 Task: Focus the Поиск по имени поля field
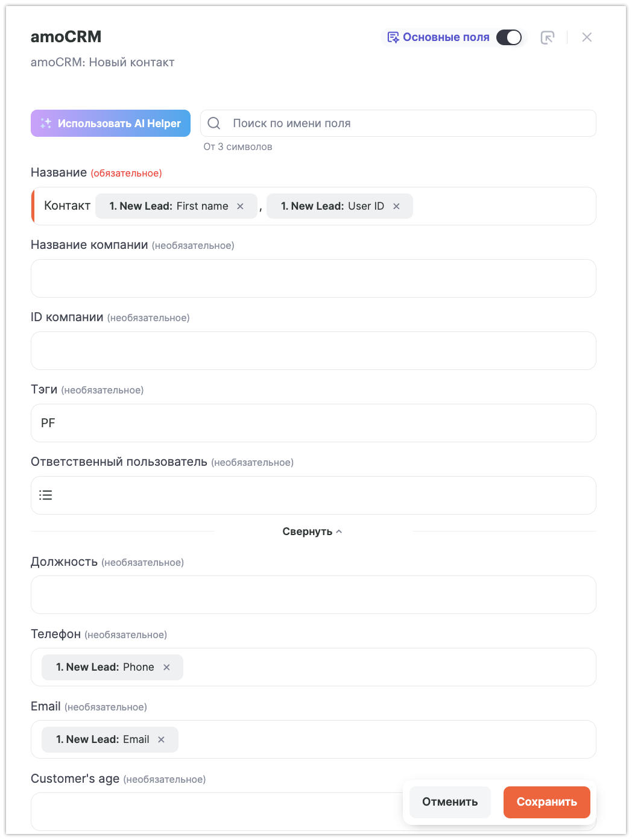coord(410,124)
